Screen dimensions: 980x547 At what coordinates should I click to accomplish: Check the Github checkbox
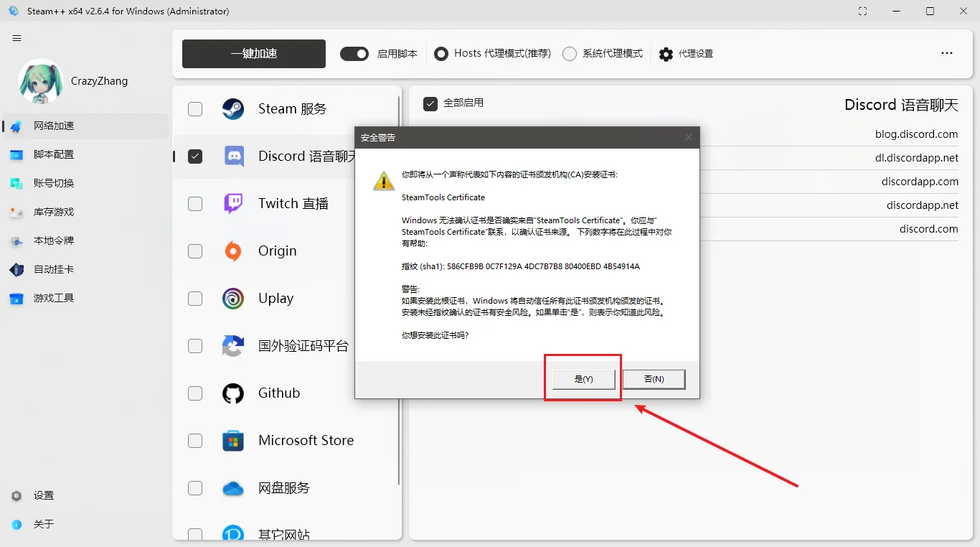[x=195, y=393]
